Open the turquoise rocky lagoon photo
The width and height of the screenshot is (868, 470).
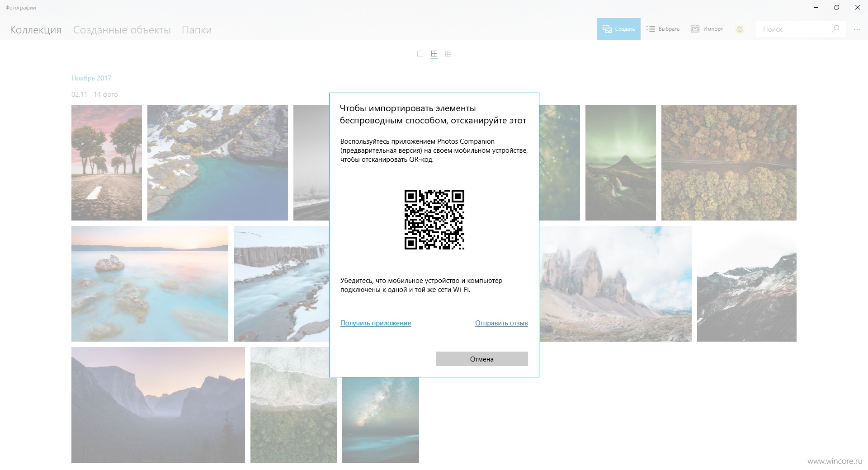tap(217, 163)
